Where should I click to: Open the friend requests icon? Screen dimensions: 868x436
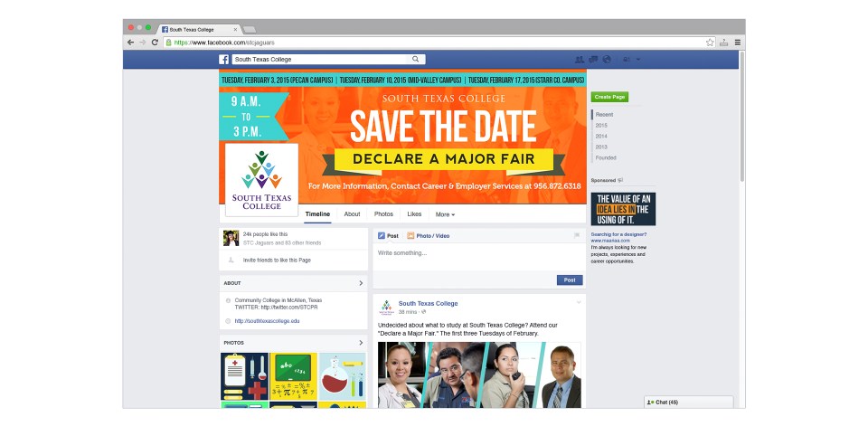pyautogui.click(x=580, y=60)
